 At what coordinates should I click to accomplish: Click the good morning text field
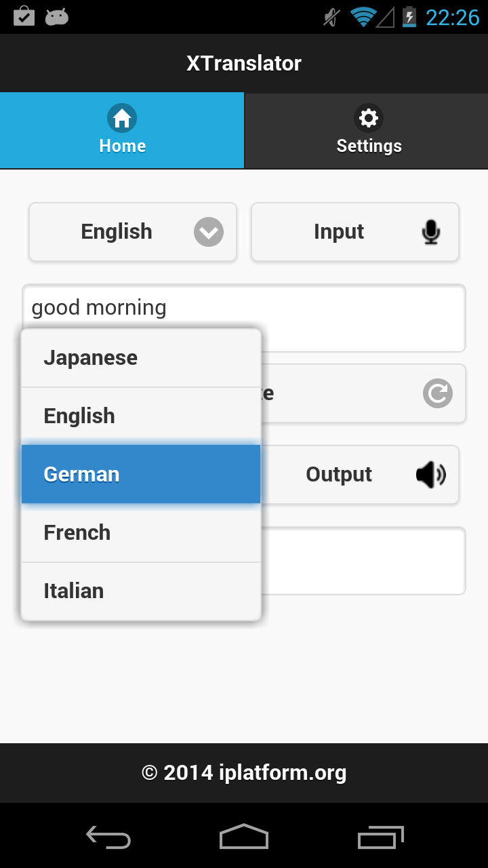coord(244,318)
